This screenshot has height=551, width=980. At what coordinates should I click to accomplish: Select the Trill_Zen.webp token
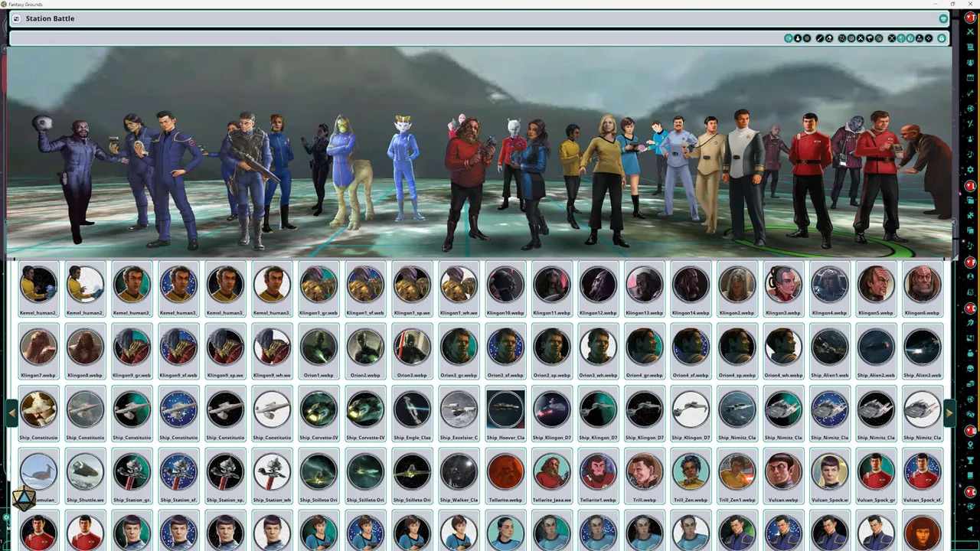[x=691, y=477]
